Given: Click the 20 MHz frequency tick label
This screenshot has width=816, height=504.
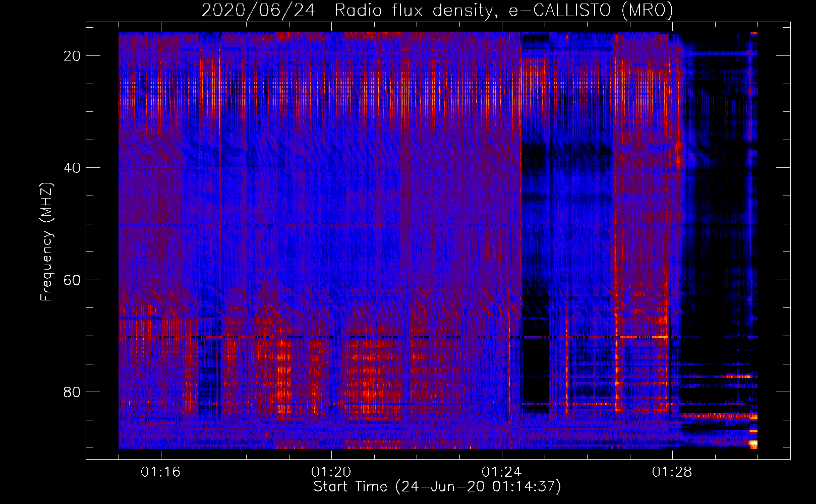Looking at the screenshot, I should 73,56.
